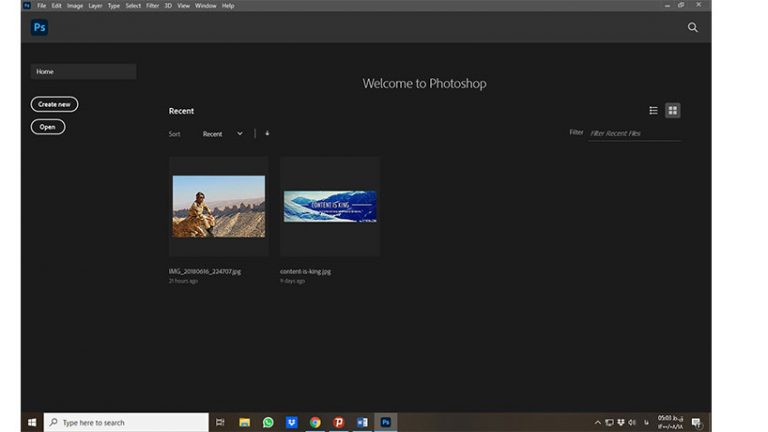The image size is (768, 432).
Task: Open the File menu
Action: pyautogui.click(x=42, y=6)
